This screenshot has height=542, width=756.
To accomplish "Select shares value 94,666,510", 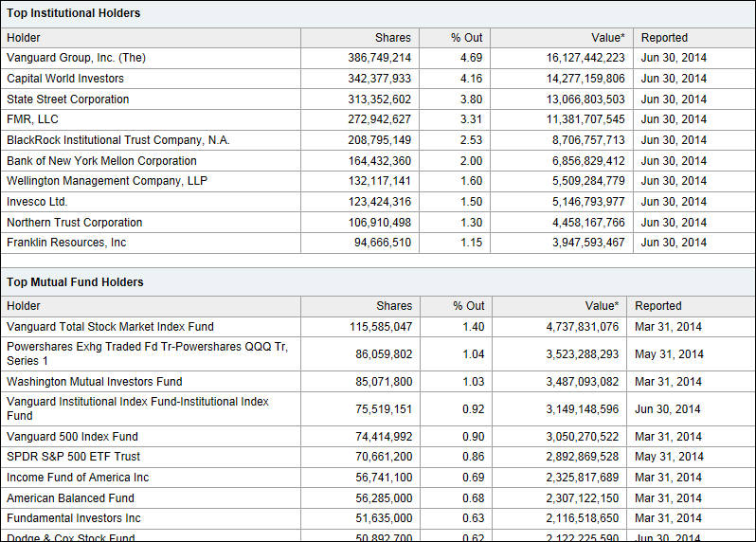I will [x=383, y=243].
